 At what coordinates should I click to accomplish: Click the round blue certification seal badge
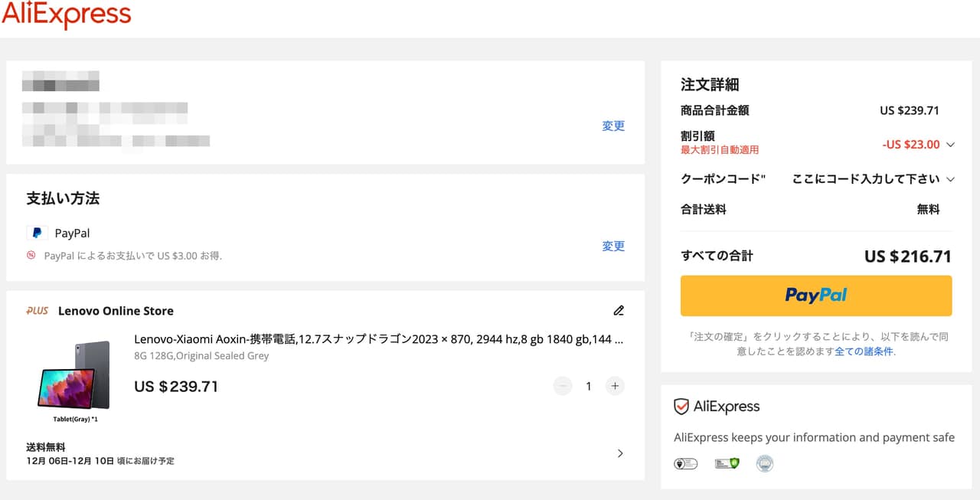point(764,463)
